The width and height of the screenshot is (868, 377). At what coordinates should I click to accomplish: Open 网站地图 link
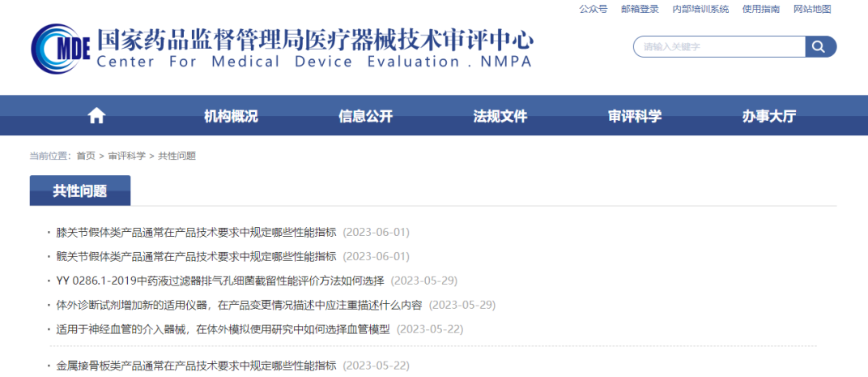coord(811,9)
